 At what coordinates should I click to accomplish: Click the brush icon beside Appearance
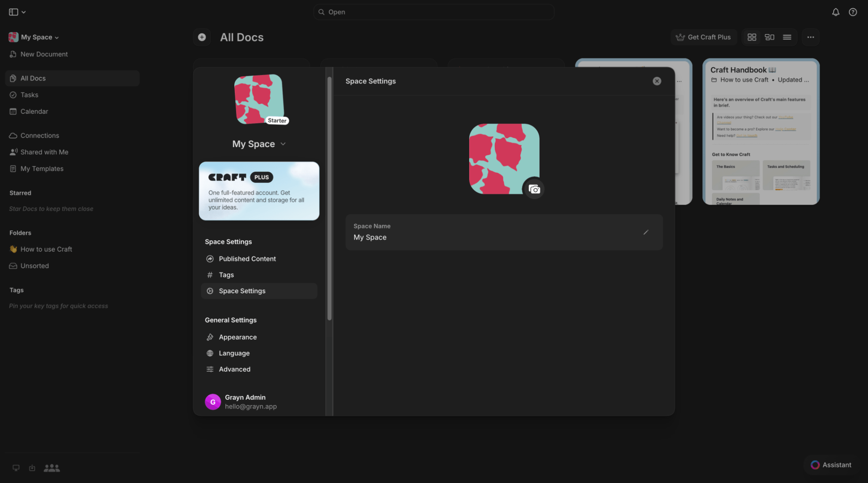(210, 337)
